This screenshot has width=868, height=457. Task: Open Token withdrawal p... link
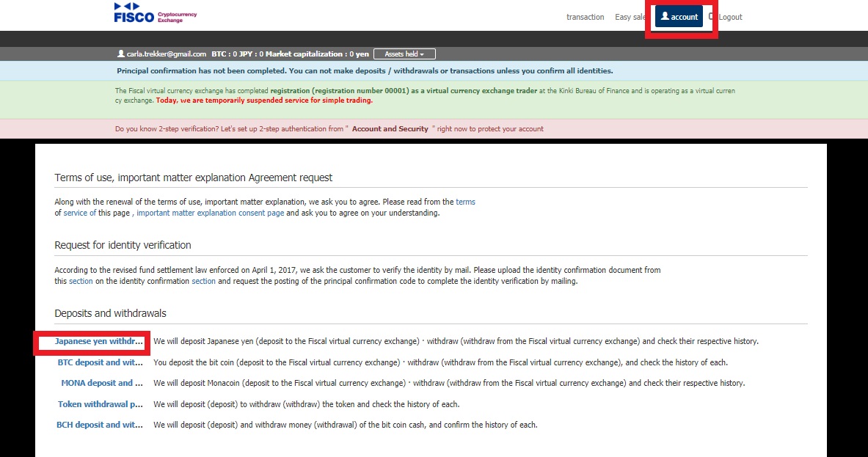coord(101,404)
